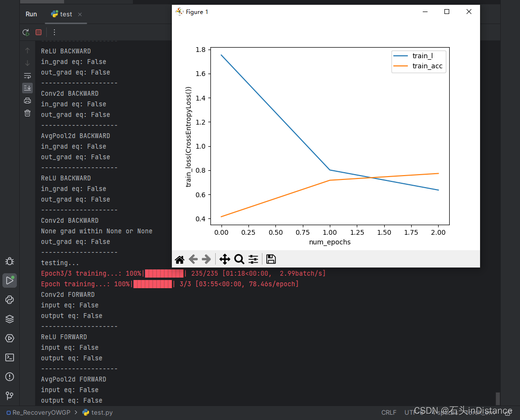Toggle soft-wrap in the run console
This screenshot has width=520, height=420.
coord(27,76)
